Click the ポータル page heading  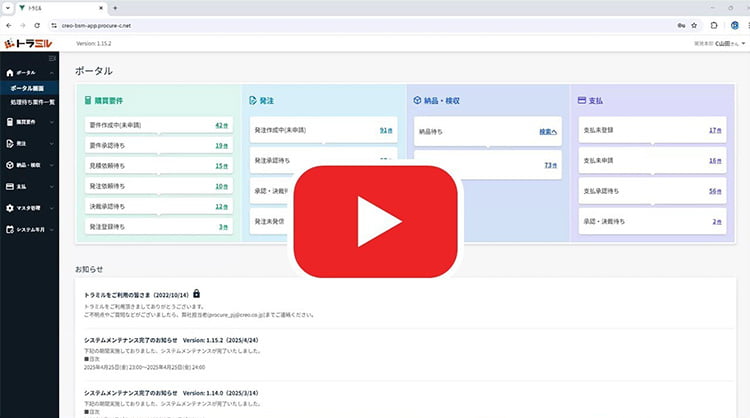[94, 71]
